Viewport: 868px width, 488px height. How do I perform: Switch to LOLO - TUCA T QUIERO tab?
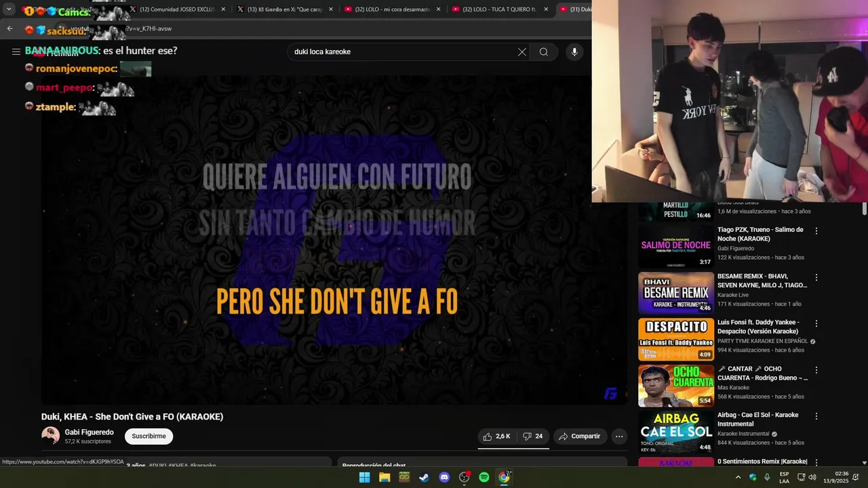point(500,9)
